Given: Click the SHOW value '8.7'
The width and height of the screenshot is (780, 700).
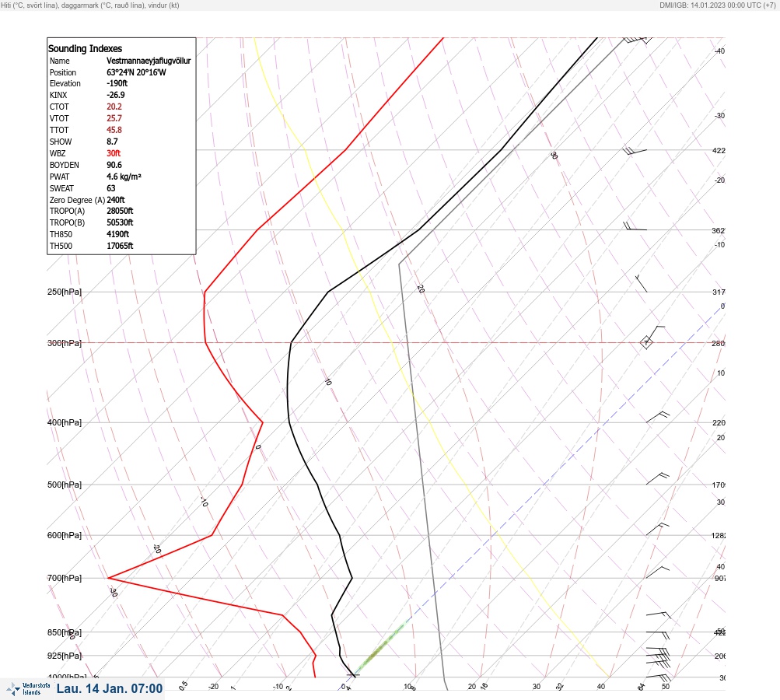Looking at the screenshot, I should click(x=112, y=142).
